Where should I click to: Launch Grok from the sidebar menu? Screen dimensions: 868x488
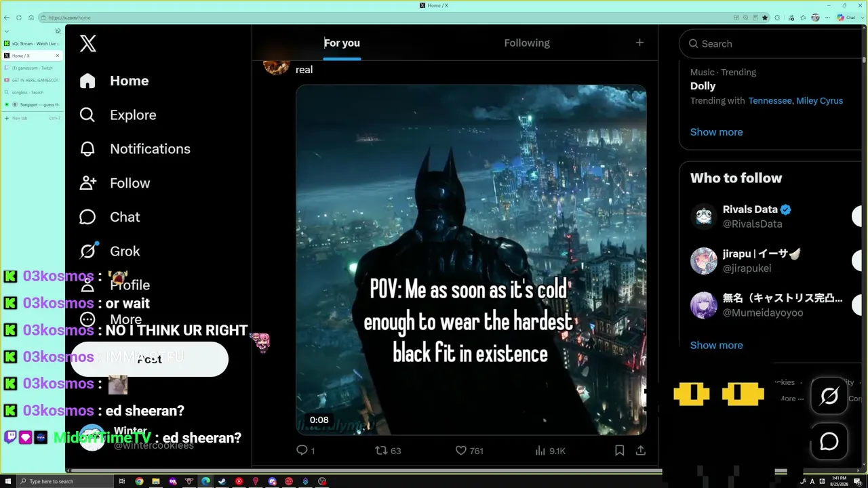[110, 251]
